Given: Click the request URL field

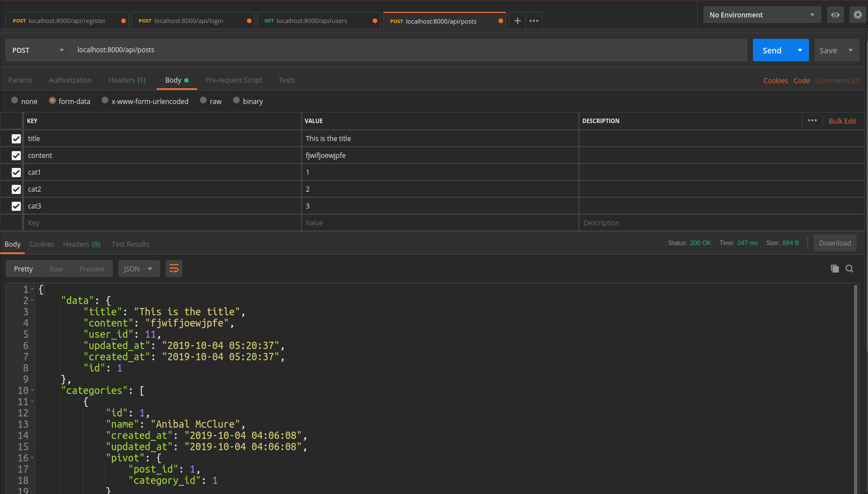Looking at the screenshot, I should (x=408, y=50).
